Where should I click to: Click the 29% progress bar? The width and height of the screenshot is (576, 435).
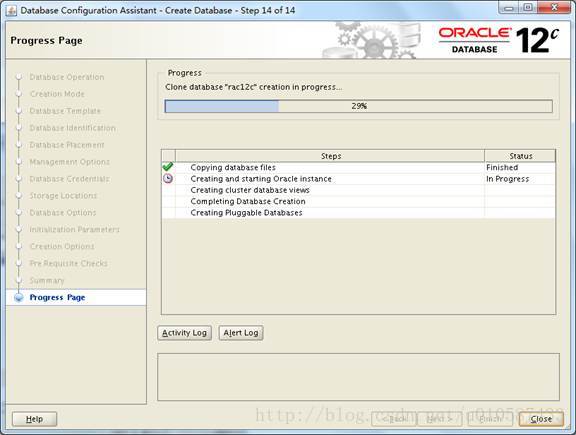[359, 106]
